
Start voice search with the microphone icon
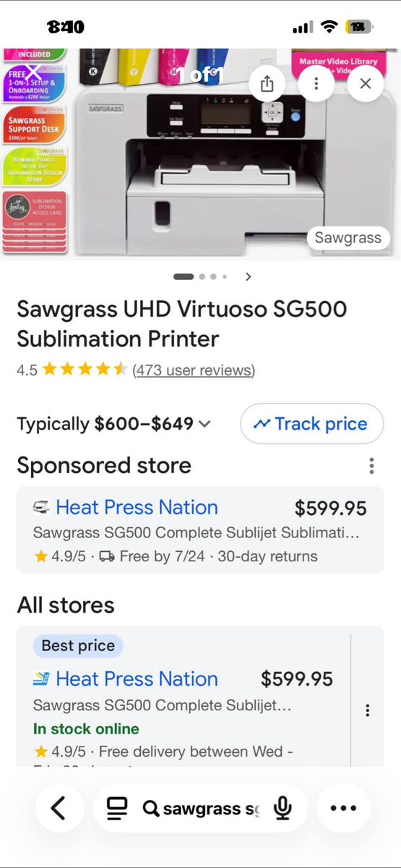(283, 809)
